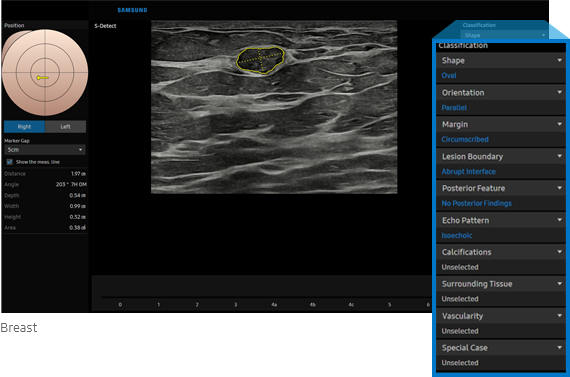Click BI-RADS scale mark 2
The image size is (570, 377).
click(197, 305)
